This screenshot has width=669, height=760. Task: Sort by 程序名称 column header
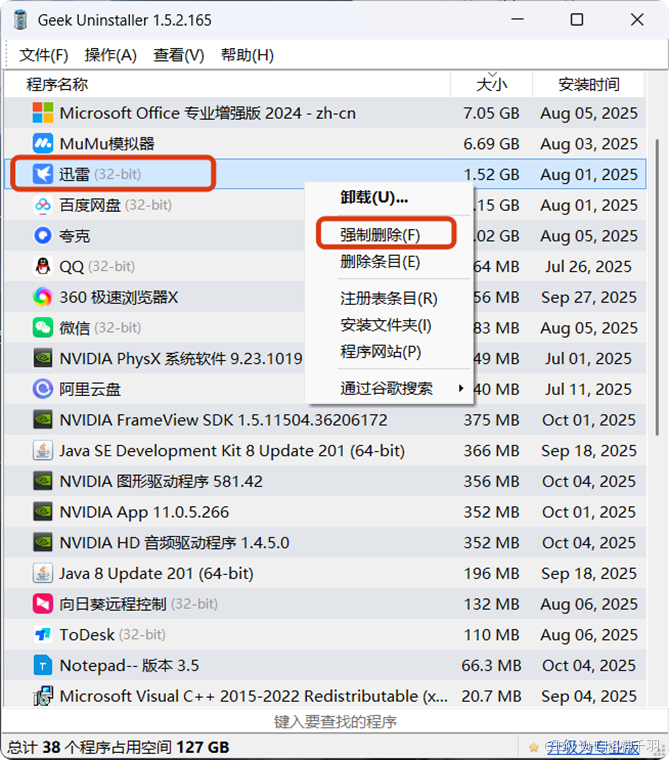(x=227, y=84)
